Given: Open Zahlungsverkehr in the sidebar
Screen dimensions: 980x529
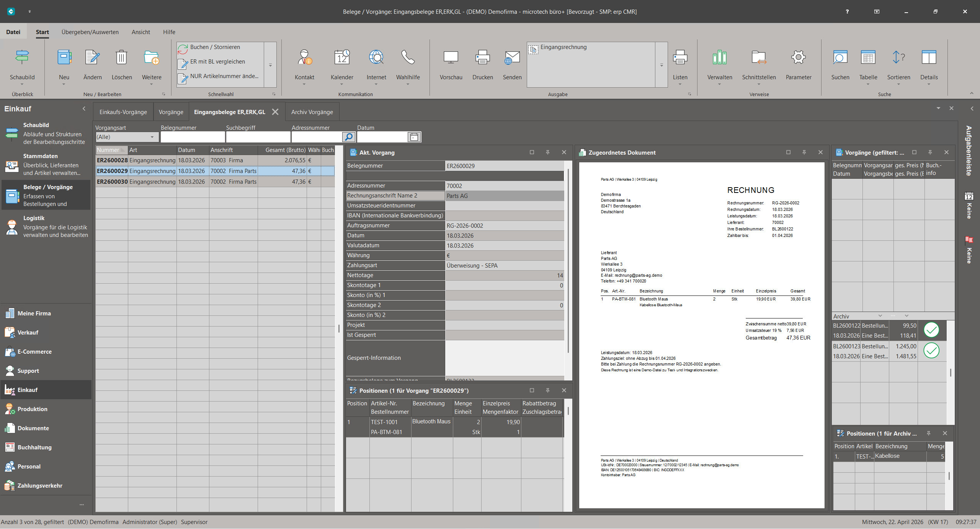Looking at the screenshot, I should (x=40, y=485).
